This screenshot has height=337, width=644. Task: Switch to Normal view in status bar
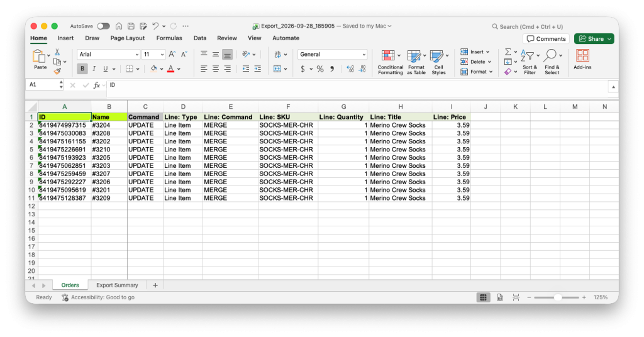484,297
